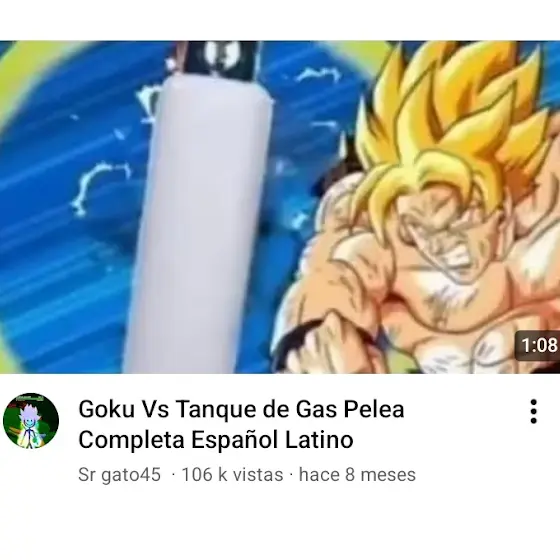
Task: Click the lightning spark above Goku's hair
Action: pyautogui.click(x=319, y=74)
